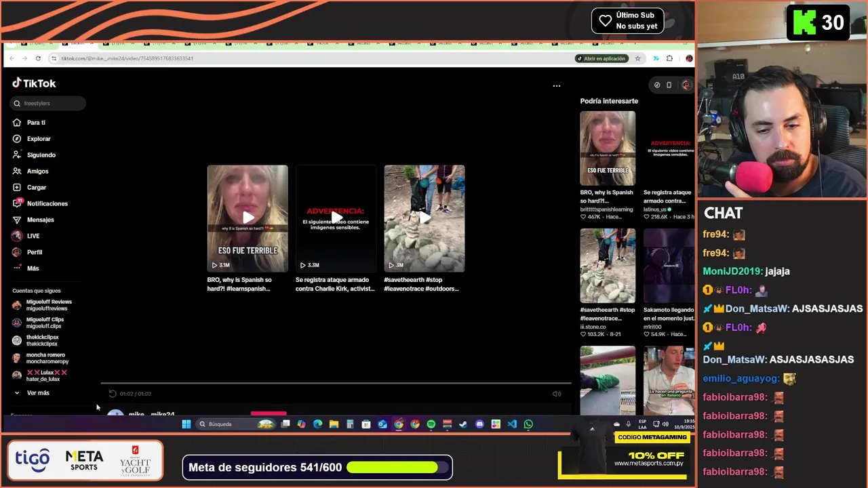
Task: Open the 'Más' three-dot menu
Action: (x=26, y=268)
